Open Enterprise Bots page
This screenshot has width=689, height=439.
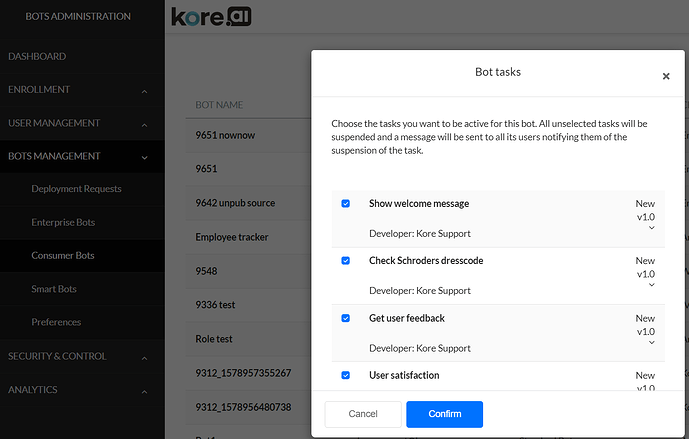click(63, 222)
